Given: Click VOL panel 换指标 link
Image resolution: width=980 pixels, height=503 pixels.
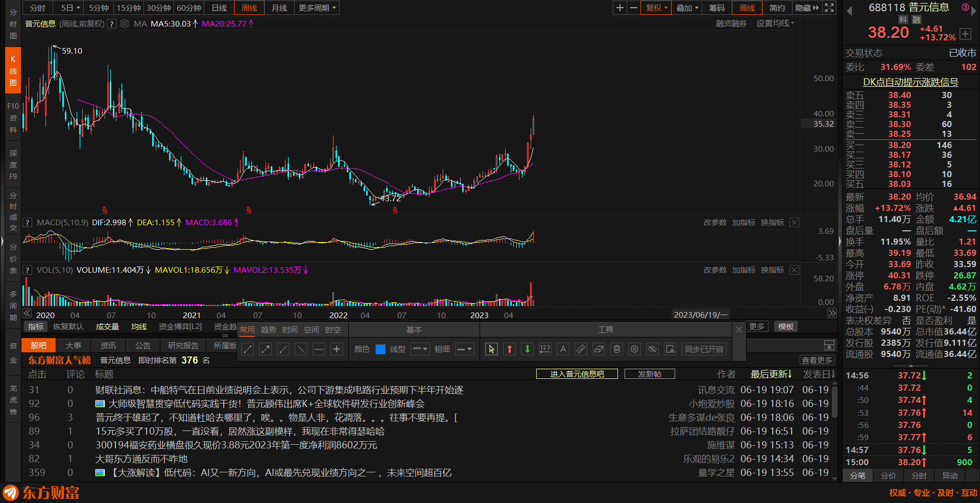Looking at the screenshot, I should point(772,270).
